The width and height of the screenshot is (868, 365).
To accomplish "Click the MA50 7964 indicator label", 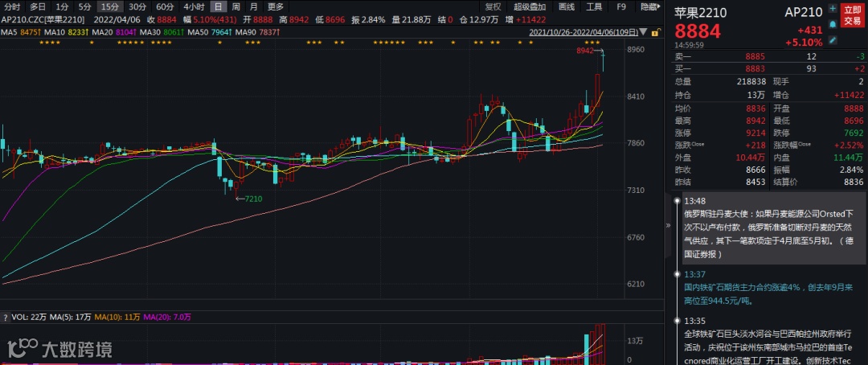I will point(210,33).
